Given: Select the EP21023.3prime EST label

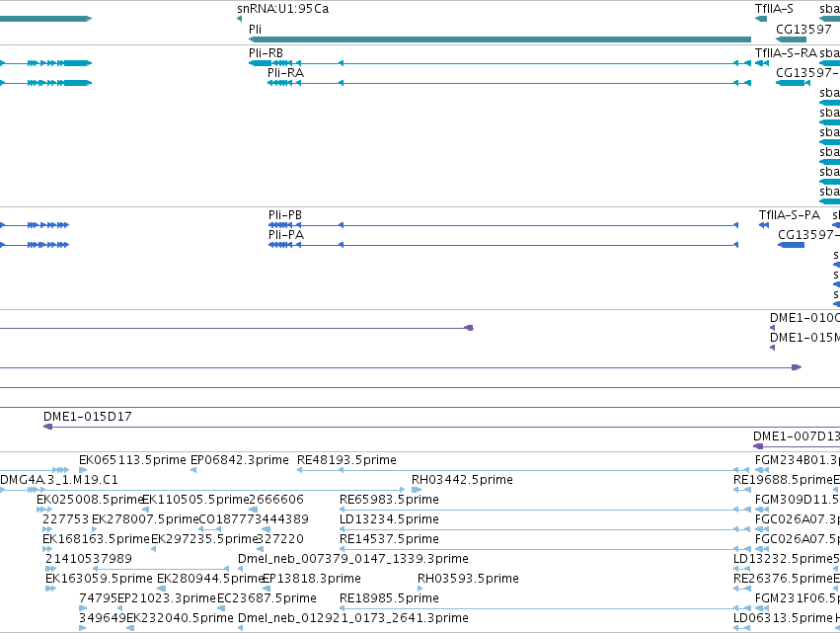Looking at the screenshot, I should click(167, 598).
